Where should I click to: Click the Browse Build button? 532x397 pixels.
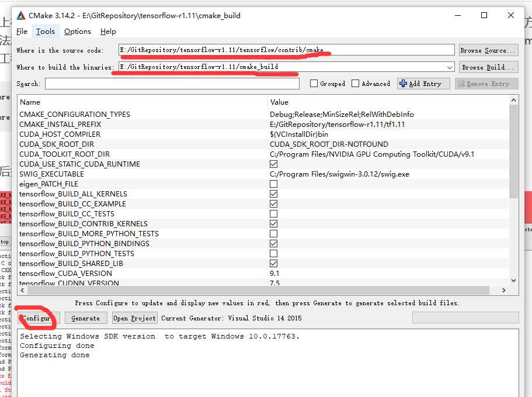(488, 67)
